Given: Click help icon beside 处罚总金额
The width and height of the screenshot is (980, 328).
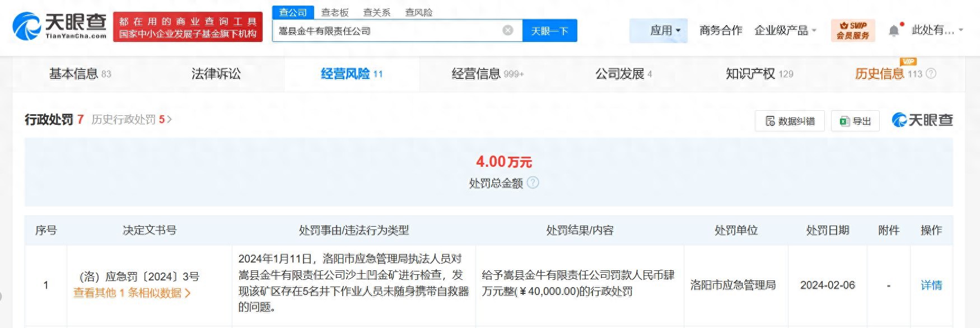Looking at the screenshot, I should click(x=533, y=182).
